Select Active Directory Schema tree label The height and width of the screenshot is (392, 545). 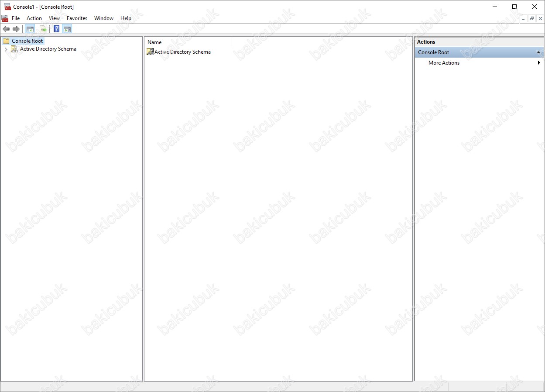click(x=48, y=49)
